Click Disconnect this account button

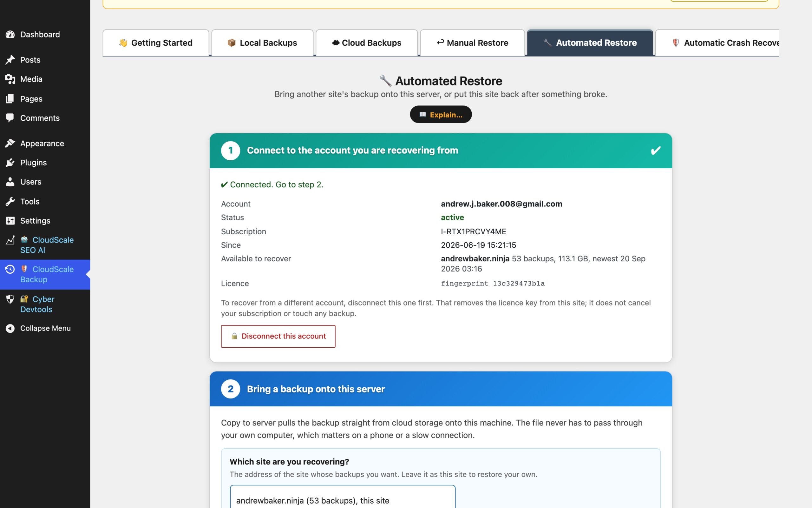[x=278, y=336]
